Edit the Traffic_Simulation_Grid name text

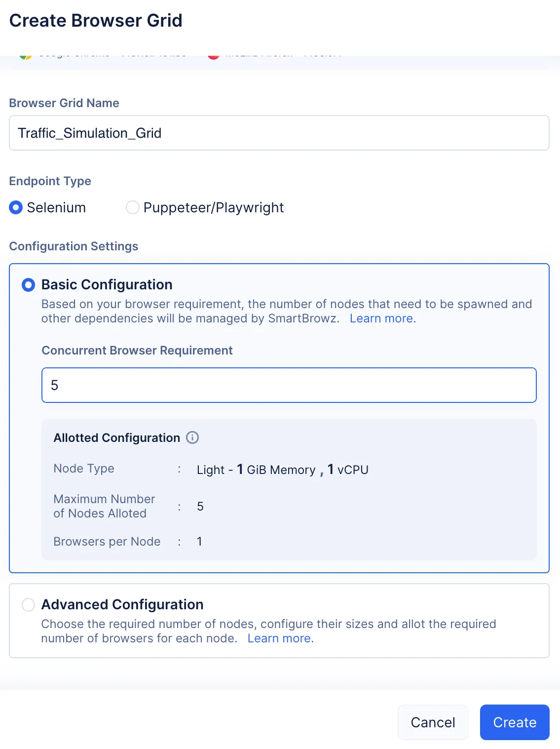[x=90, y=133]
